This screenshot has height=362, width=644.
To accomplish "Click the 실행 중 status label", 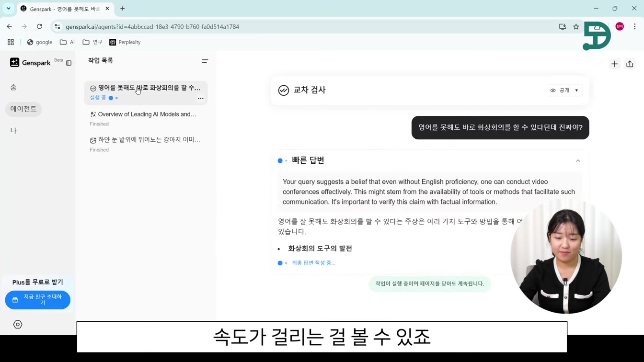I will (98, 98).
